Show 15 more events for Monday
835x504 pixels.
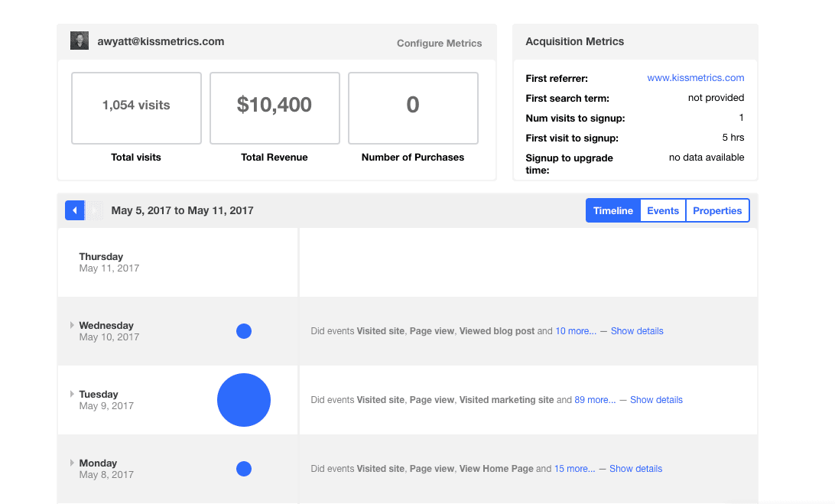(574, 469)
